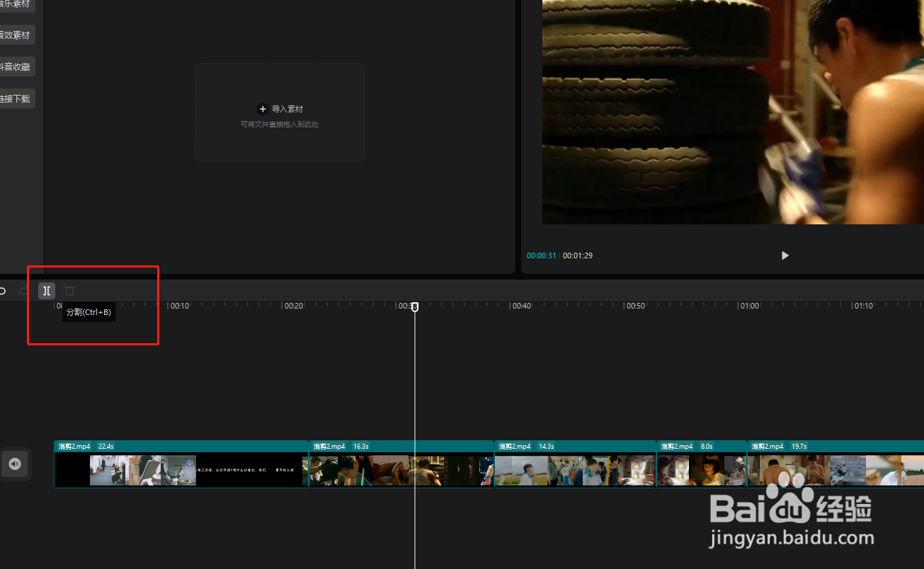The image size is (924, 569).
Task: Click the 01:10 mark on timeline ruler
Action: click(x=864, y=306)
